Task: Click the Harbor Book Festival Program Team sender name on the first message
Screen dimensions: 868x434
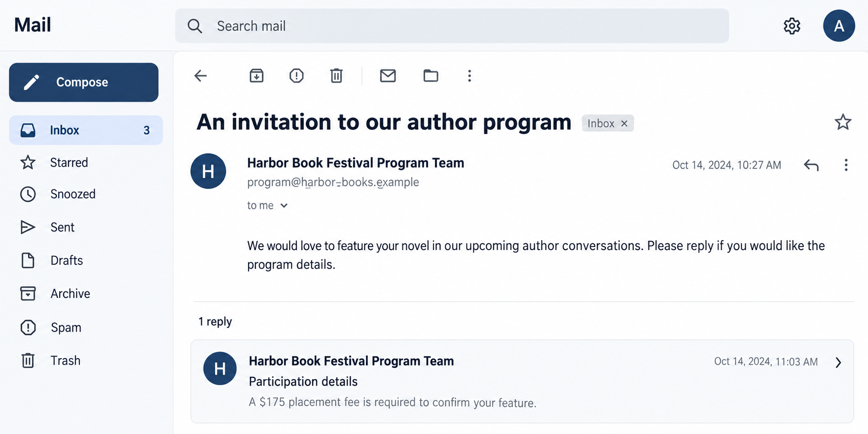Action: pyautogui.click(x=356, y=163)
